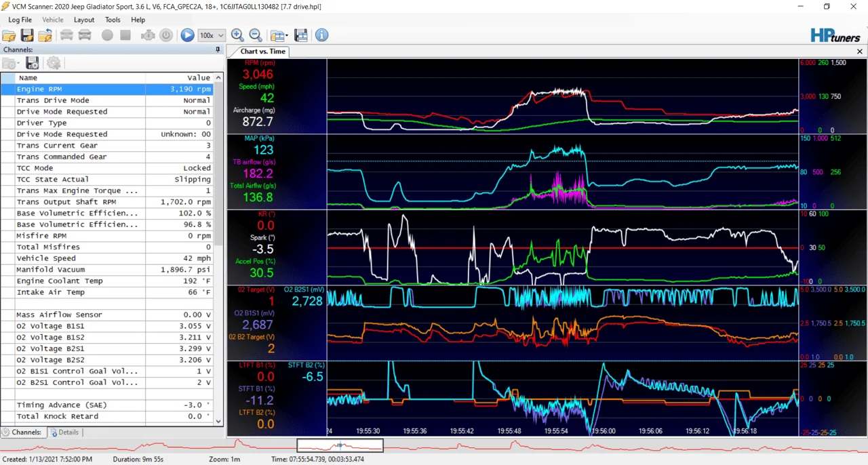Click the channels settings gear icon
Viewport: 868px width, 465px height.
tap(54, 63)
